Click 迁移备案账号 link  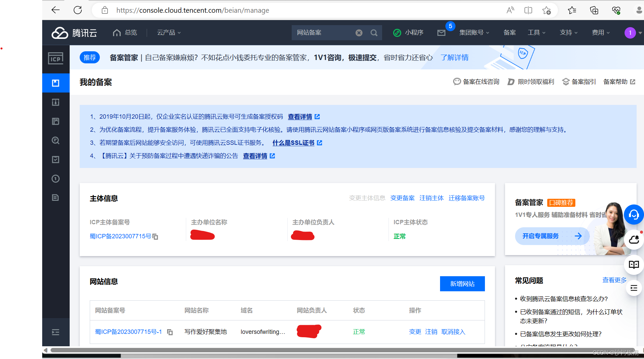point(467,198)
